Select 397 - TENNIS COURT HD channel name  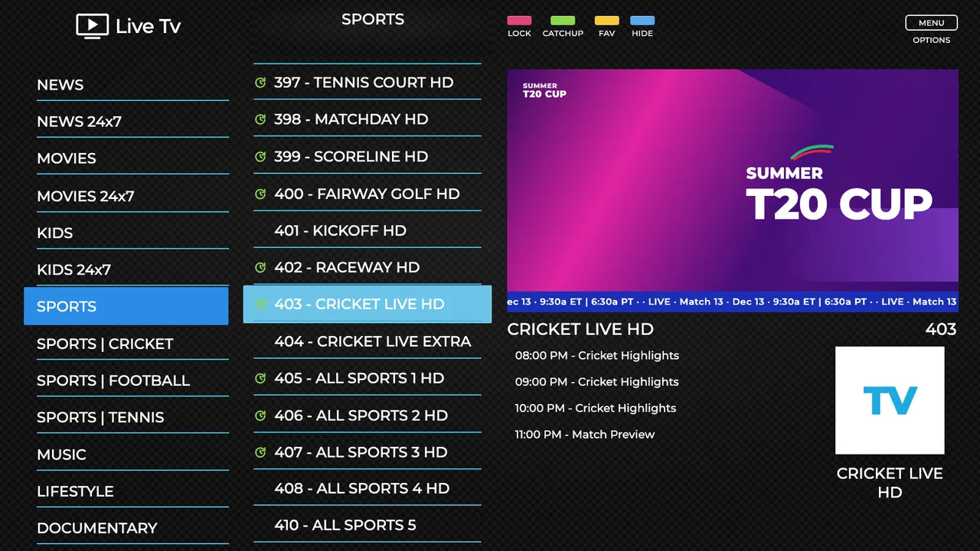click(x=364, y=83)
